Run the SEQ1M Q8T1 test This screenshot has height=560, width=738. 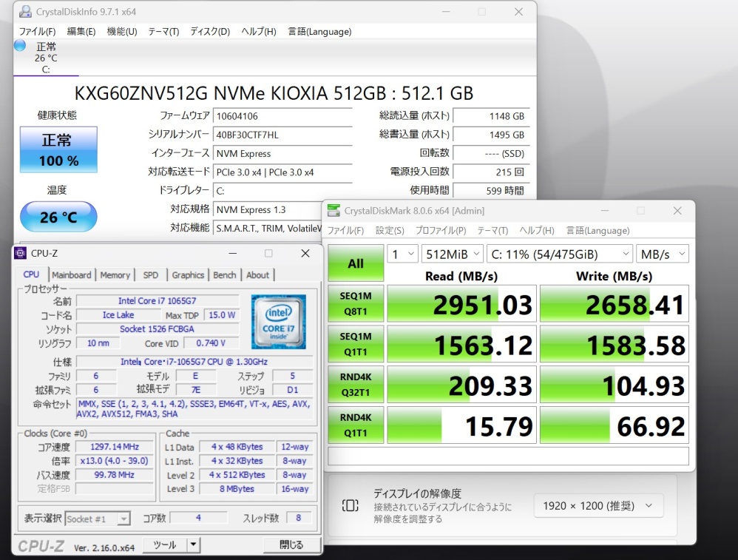[x=356, y=304]
